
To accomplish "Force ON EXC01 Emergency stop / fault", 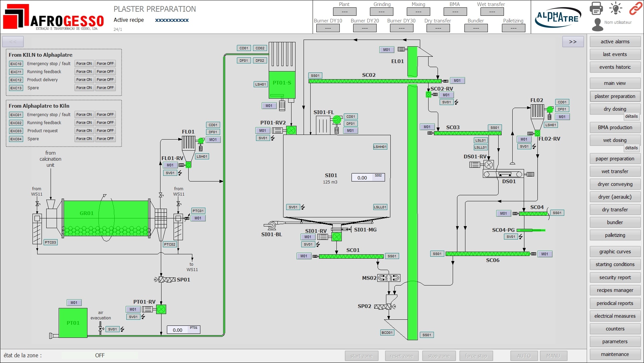I will 84,114.
